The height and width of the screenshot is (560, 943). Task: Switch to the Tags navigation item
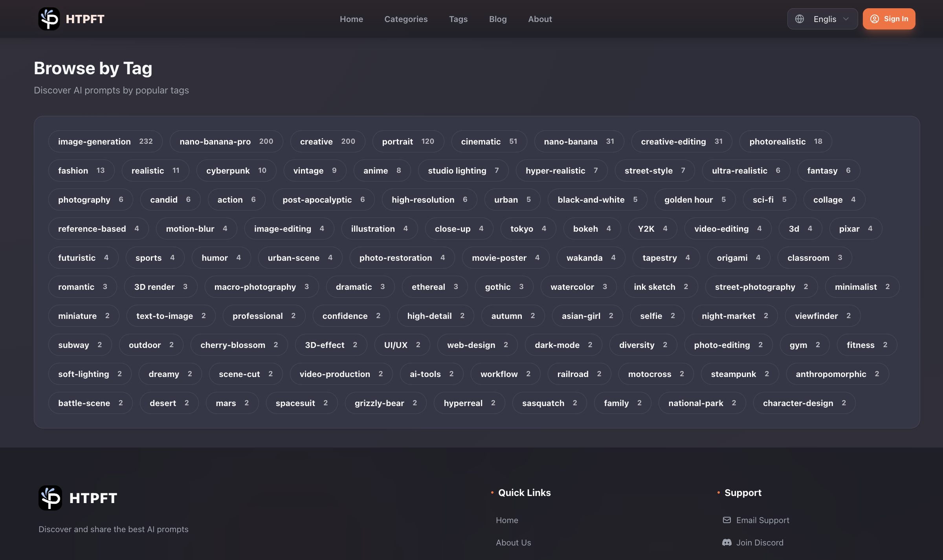(x=458, y=19)
